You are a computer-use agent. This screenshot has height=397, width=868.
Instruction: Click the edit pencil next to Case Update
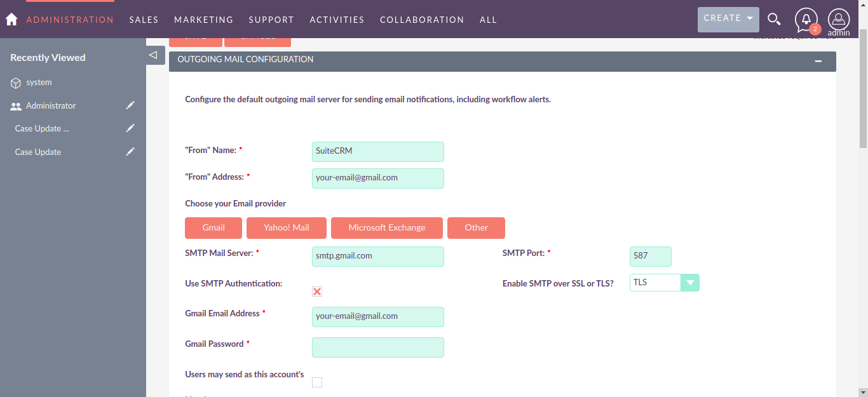coord(130,151)
